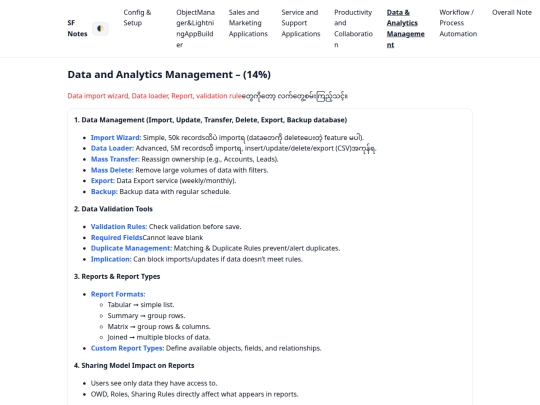Click 'Define available objects, fields, and relationships'
The width and height of the screenshot is (540, 405).
tap(244, 348)
